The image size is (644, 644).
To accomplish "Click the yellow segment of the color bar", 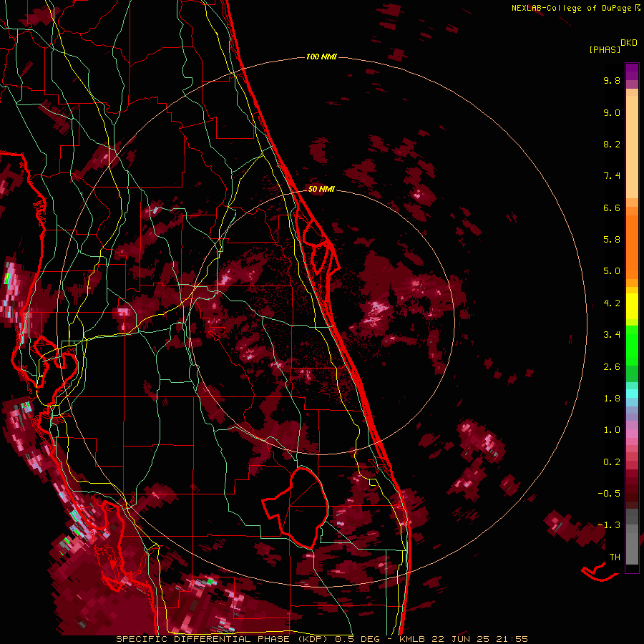I will click(632, 306).
